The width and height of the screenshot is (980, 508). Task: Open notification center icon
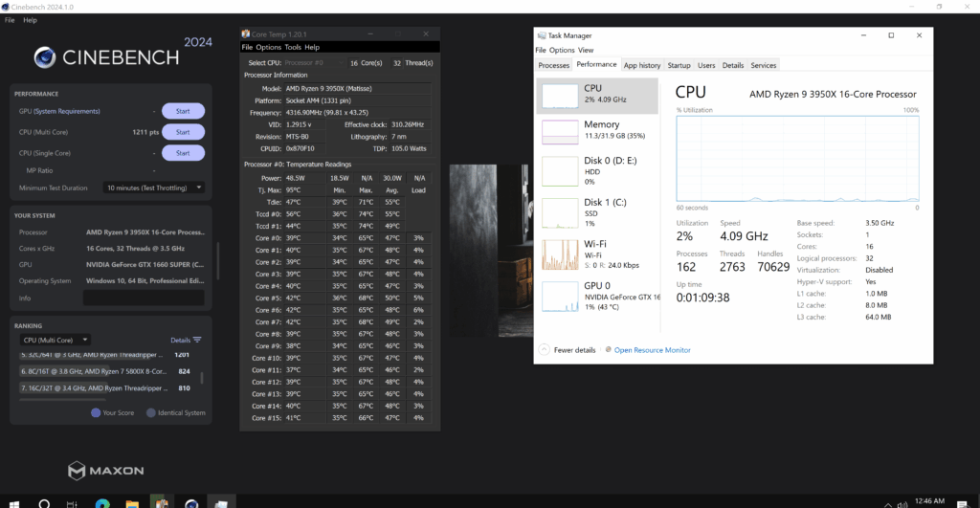(x=963, y=503)
